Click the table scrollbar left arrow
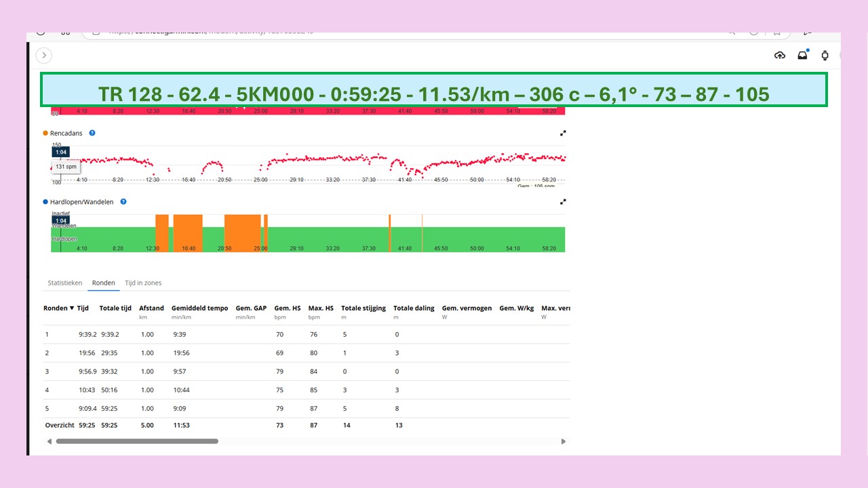Screen dimensions: 868x488 pyautogui.click(x=49, y=441)
